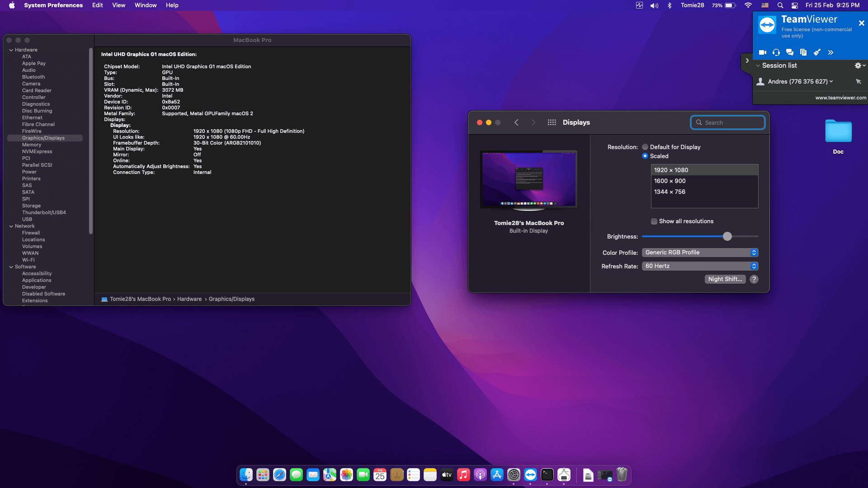Open the Color Profile dropdown

pyautogui.click(x=700, y=253)
